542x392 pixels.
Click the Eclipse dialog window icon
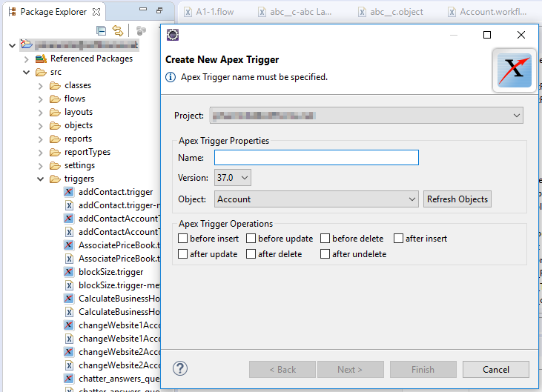(173, 35)
